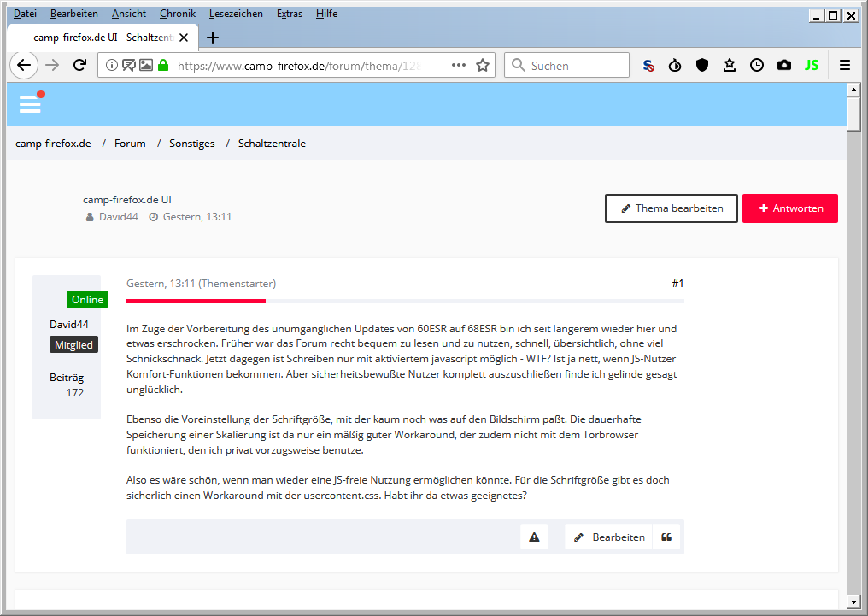The image size is (868, 616).
Task: Open the shield extension icon
Action: coord(702,65)
